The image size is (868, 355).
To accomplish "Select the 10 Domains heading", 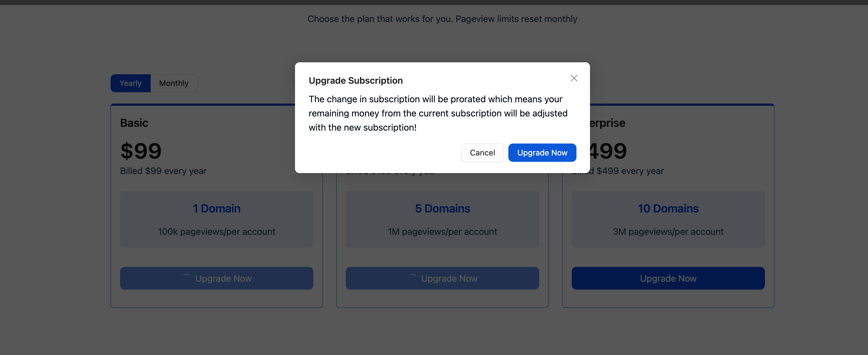I will (x=668, y=209).
